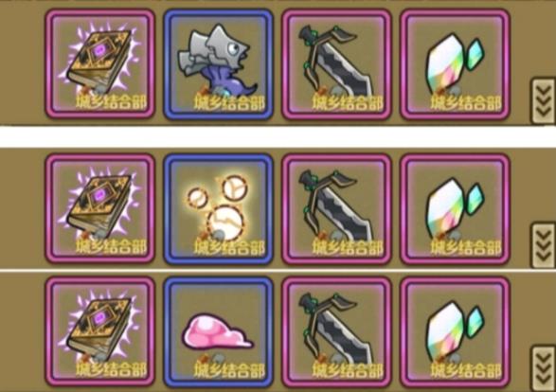
Task: Click the label text under pink slime
Action: pos(229,370)
